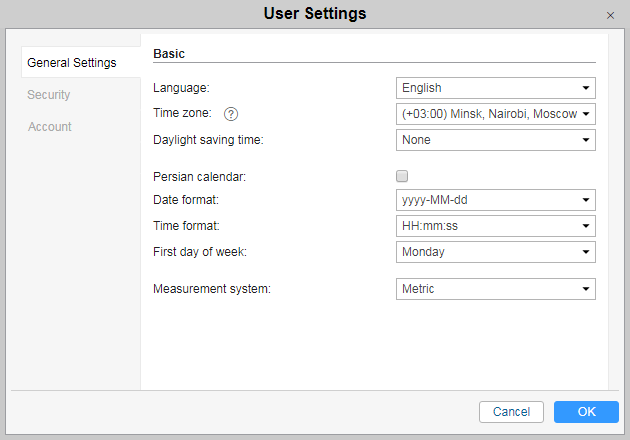
Task: Click the Cancel button
Action: click(511, 412)
